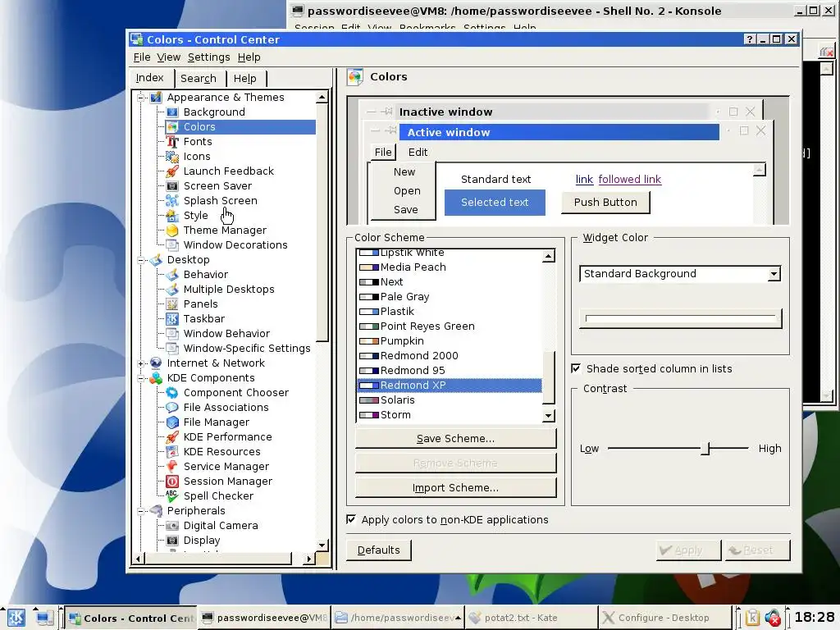The width and height of the screenshot is (840, 630).
Task: Click the File Manager icon
Action: point(172,422)
